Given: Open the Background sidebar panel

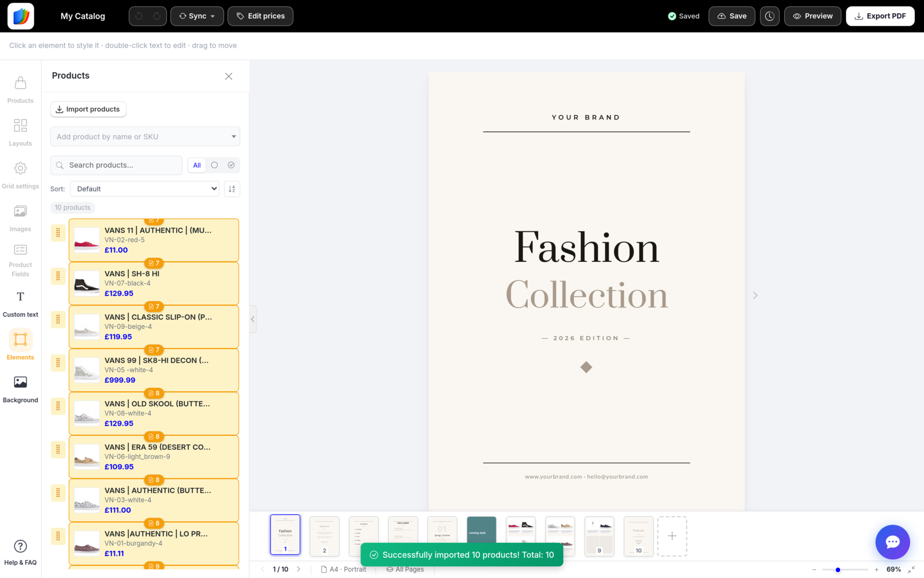Looking at the screenshot, I should (20, 389).
